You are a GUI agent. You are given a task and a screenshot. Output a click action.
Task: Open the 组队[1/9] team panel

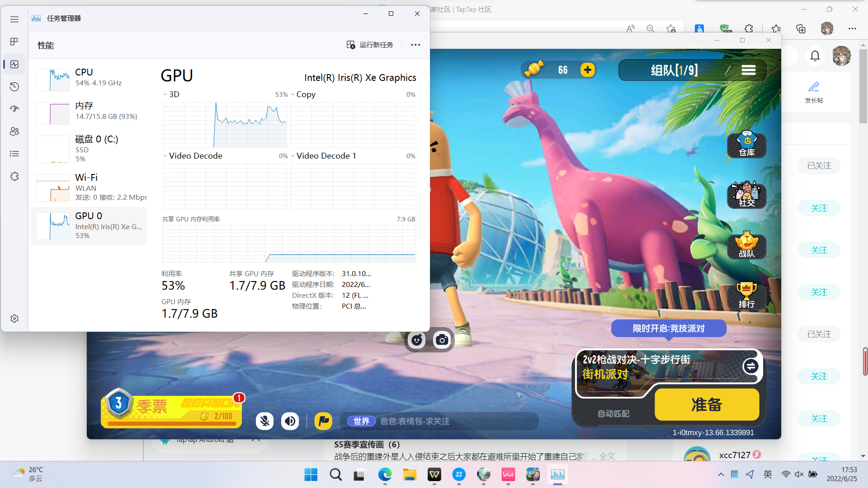(x=674, y=70)
